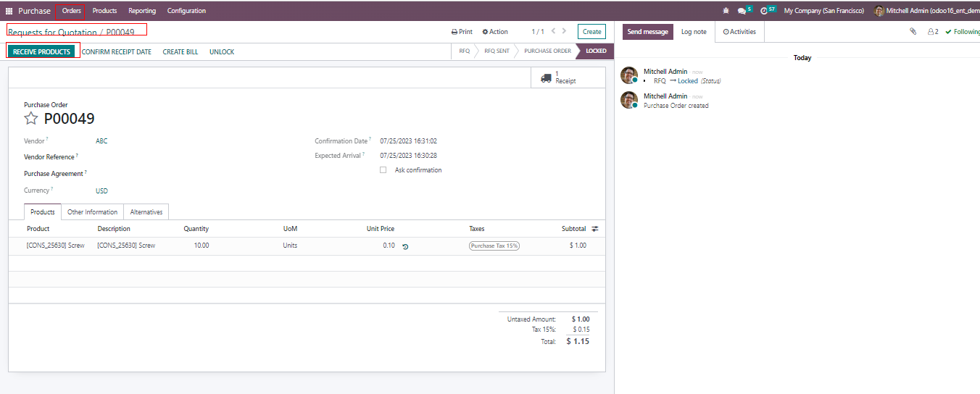This screenshot has height=394, width=980.
Task: Go to next record arrow
Action: 565,31
